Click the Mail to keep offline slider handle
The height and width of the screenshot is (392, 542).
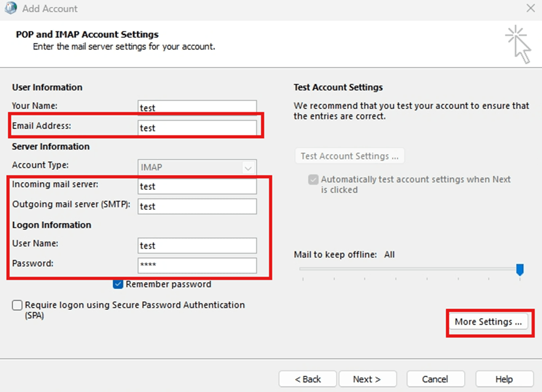click(520, 269)
